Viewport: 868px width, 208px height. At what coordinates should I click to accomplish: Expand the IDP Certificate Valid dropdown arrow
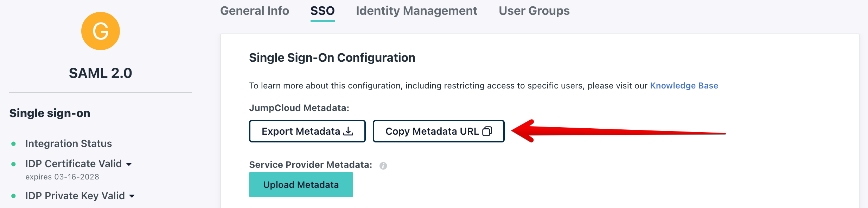[129, 164]
